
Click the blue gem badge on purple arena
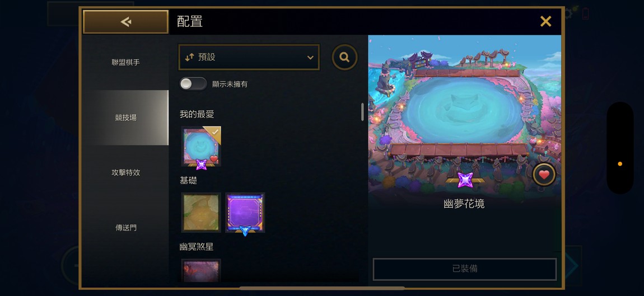(x=245, y=231)
